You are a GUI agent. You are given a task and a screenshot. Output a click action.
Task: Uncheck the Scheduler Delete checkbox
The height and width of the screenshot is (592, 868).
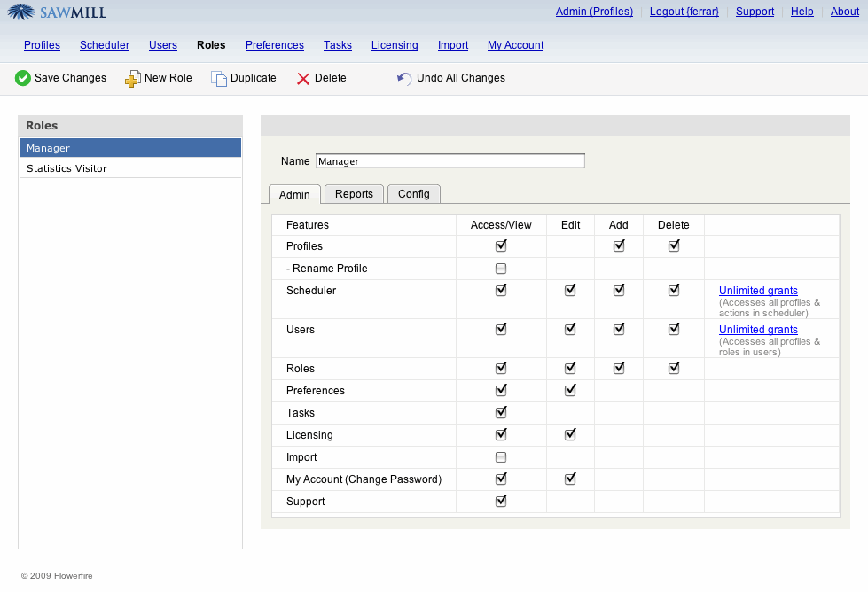(674, 290)
